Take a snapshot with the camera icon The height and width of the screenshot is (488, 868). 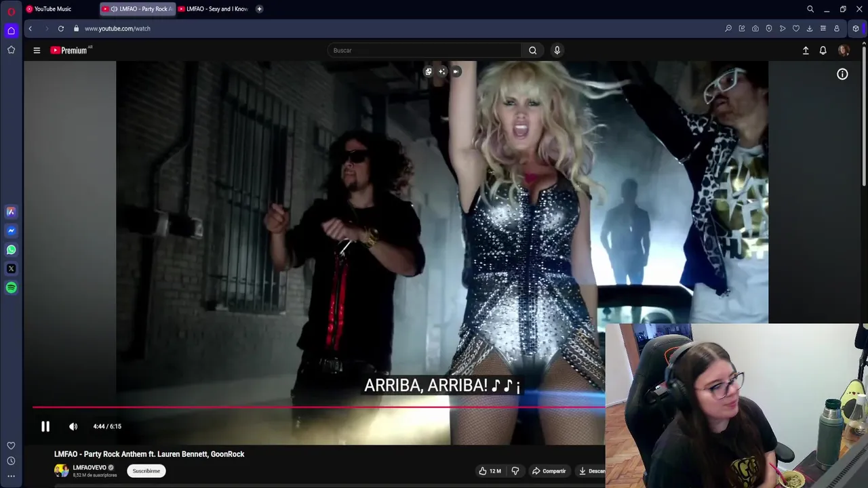pyautogui.click(x=755, y=28)
